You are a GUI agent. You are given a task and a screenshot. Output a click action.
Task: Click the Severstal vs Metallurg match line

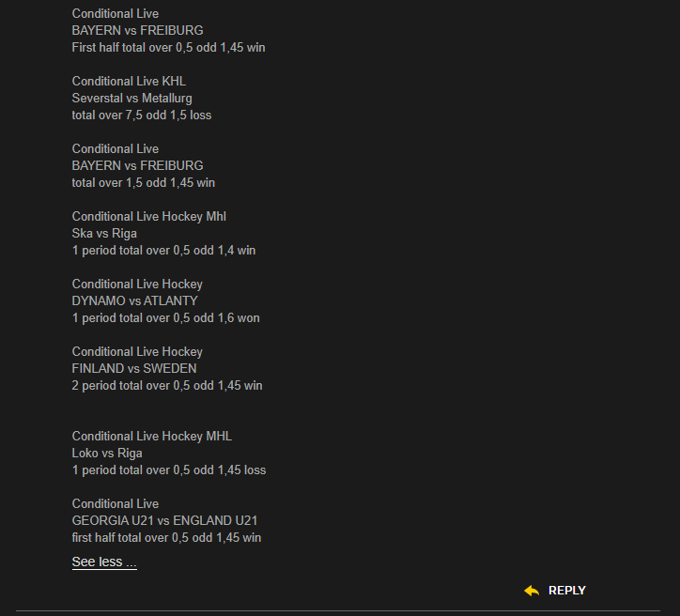pyautogui.click(x=131, y=99)
